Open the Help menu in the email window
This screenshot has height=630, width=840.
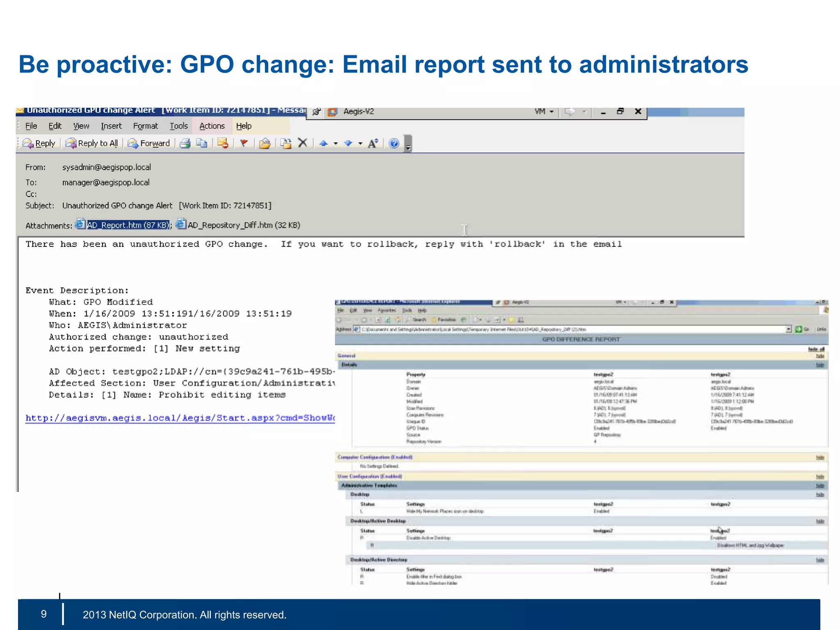[x=244, y=126]
